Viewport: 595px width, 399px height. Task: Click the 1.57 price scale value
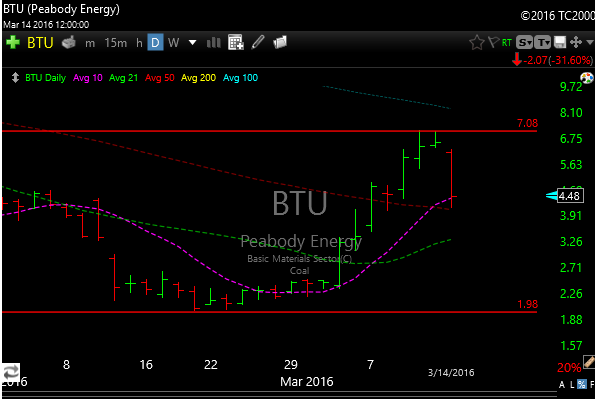571,345
